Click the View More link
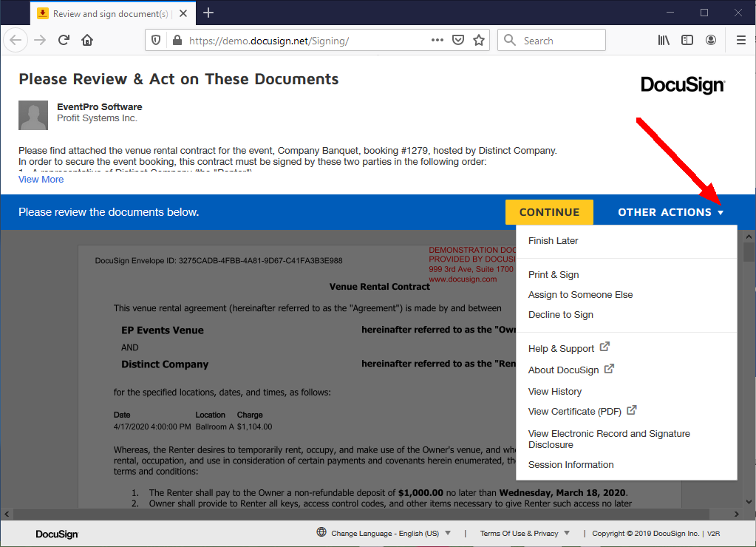Screen dimensions: 756x547 tap(41, 180)
